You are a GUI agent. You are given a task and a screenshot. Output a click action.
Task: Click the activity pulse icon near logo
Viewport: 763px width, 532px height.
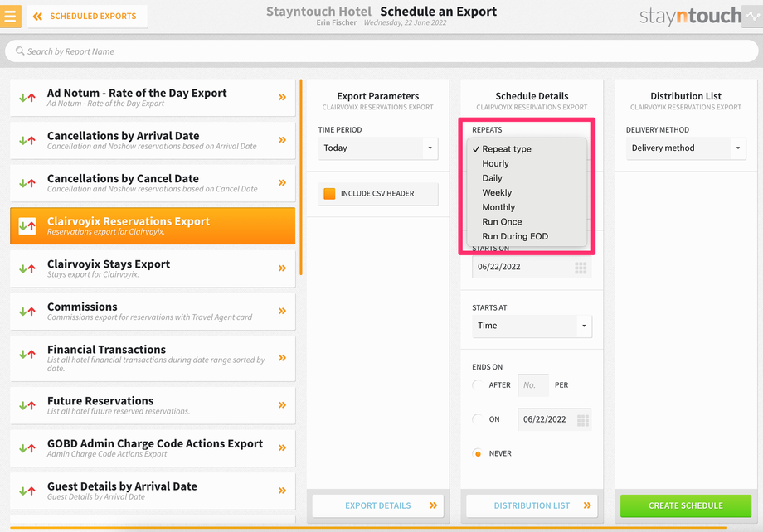(x=752, y=17)
